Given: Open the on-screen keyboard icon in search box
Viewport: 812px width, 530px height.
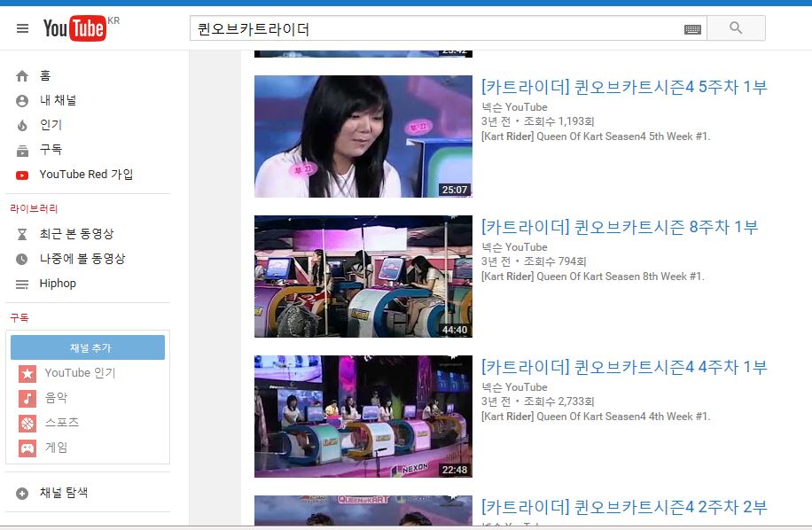Looking at the screenshot, I should point(692,29).
